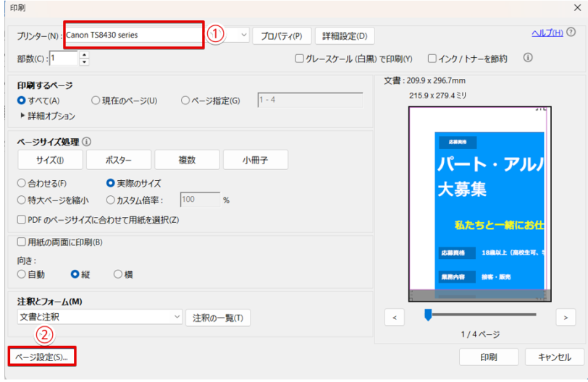Check 用紙の両面に印刷 option
Image resolution: width=588 pixels, height=382 pixels.
click(22, 242)
